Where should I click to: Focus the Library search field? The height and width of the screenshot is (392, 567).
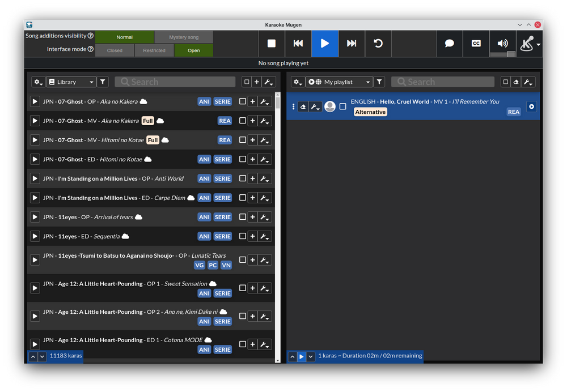175,82
